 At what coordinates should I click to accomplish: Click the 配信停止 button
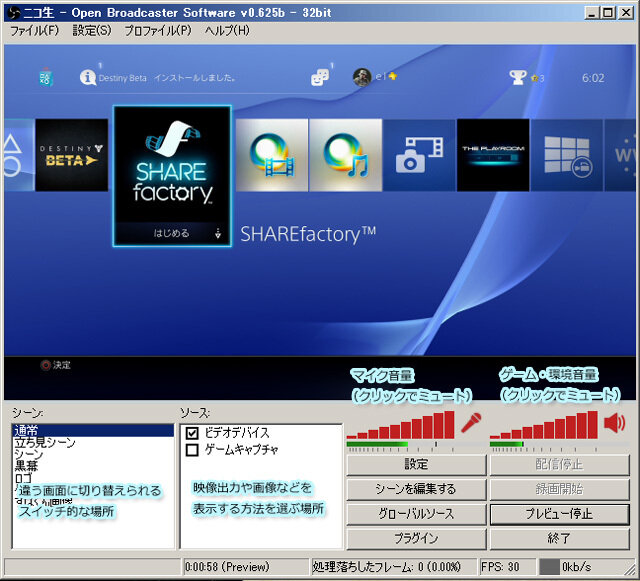pos(560,465)
